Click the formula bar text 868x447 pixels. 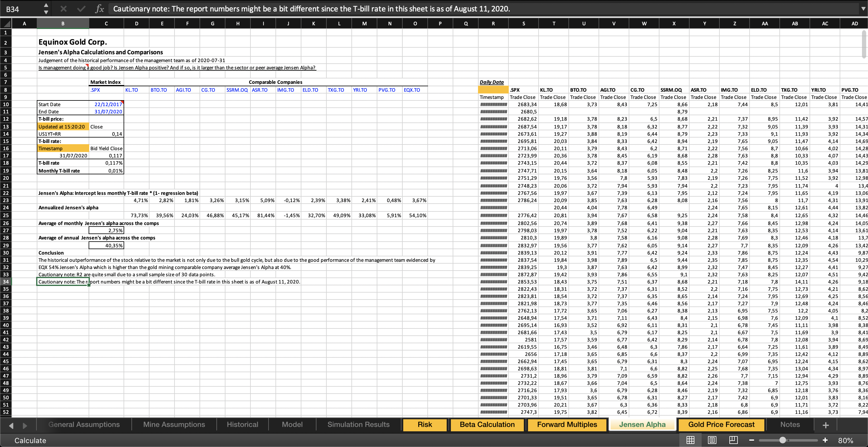click(x=311, y=9)
